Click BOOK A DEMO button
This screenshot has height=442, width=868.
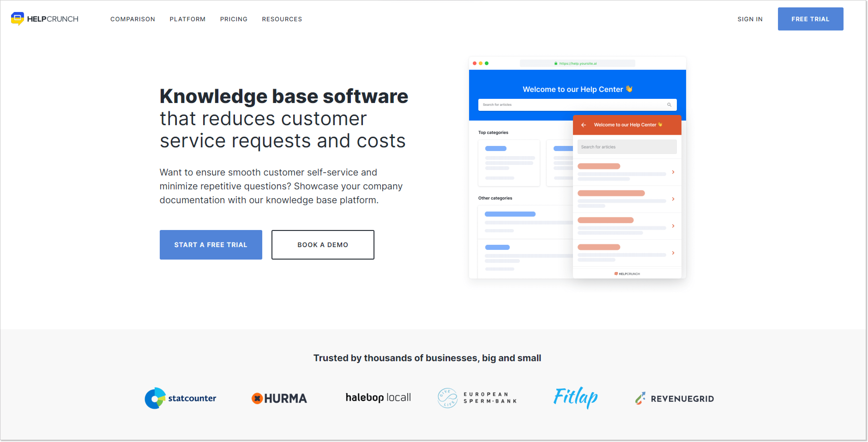click(323, 245)
